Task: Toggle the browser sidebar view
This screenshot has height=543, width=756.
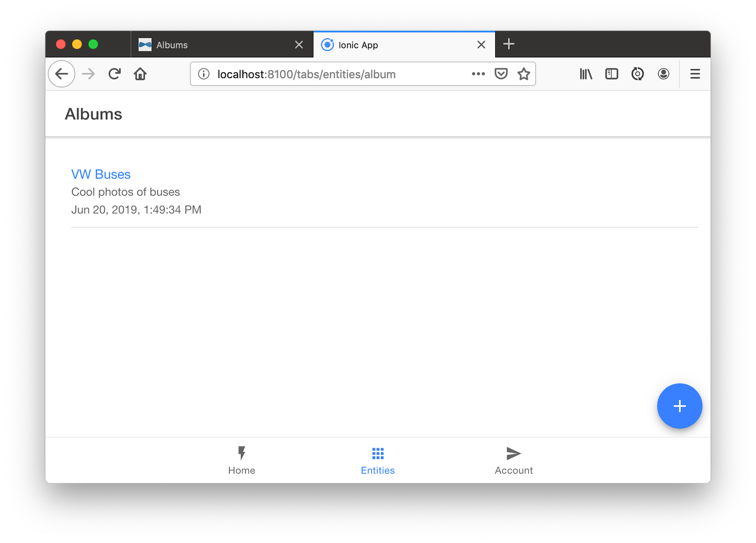Action: [611, 74]
